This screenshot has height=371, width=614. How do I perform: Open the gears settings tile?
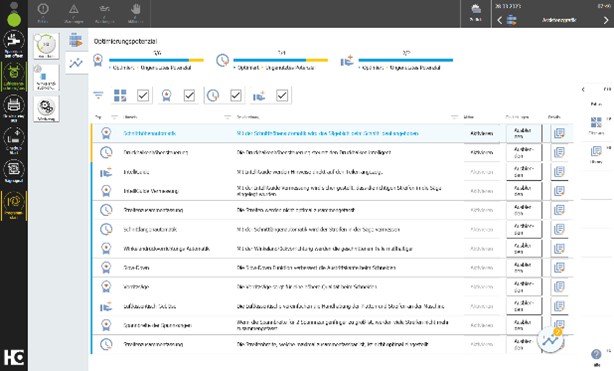(x=46, y=109)
